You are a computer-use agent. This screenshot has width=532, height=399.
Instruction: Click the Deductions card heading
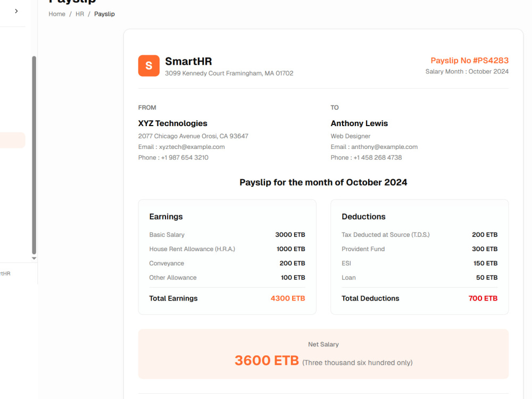tap(363, 217)
